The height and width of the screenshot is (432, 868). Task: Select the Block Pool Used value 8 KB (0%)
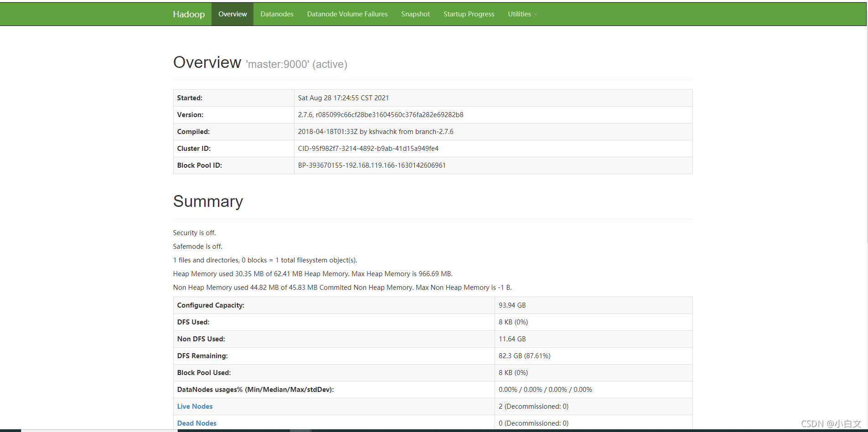coord(513,373)
